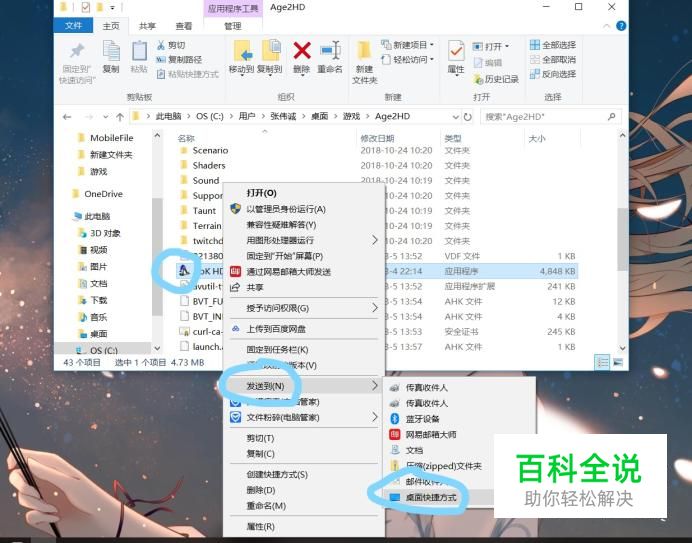The width and height of the screenshot is (692, 543).
Task: Sort by the 类型 column header
Action: click(452, 138)
